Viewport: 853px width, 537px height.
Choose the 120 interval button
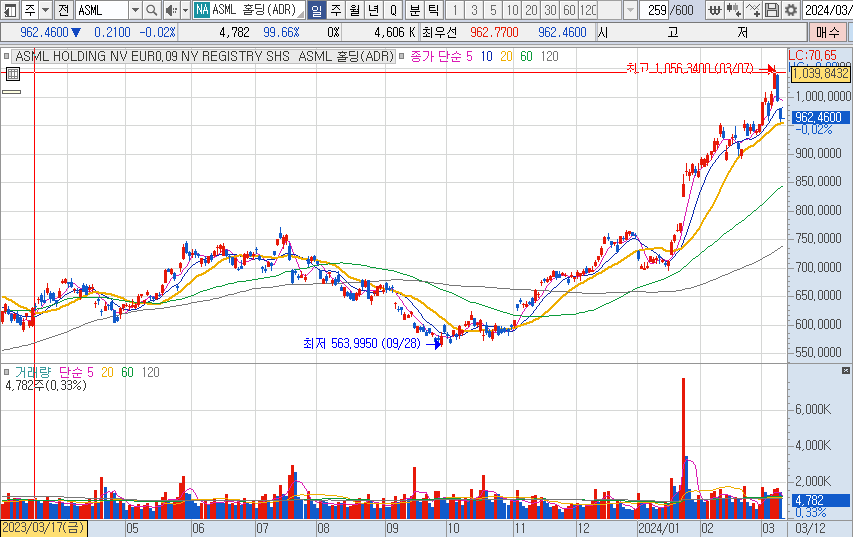pos(588,10)
